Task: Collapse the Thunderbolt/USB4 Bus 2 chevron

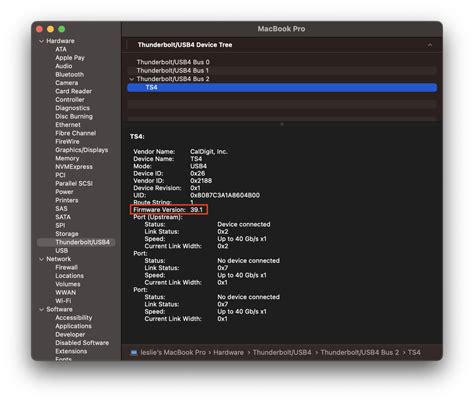Action: pyautogui.click(x=132, y=79)
